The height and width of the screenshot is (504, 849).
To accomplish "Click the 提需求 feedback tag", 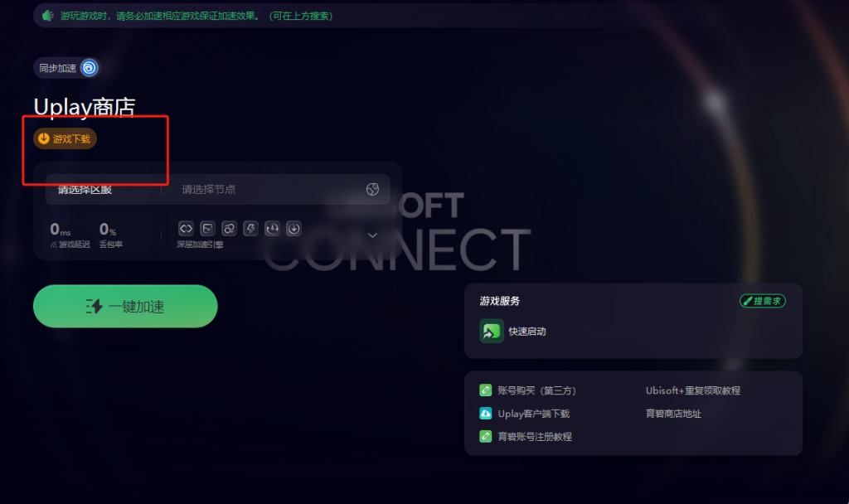I will pyautogui.click(x=763, y=301).
